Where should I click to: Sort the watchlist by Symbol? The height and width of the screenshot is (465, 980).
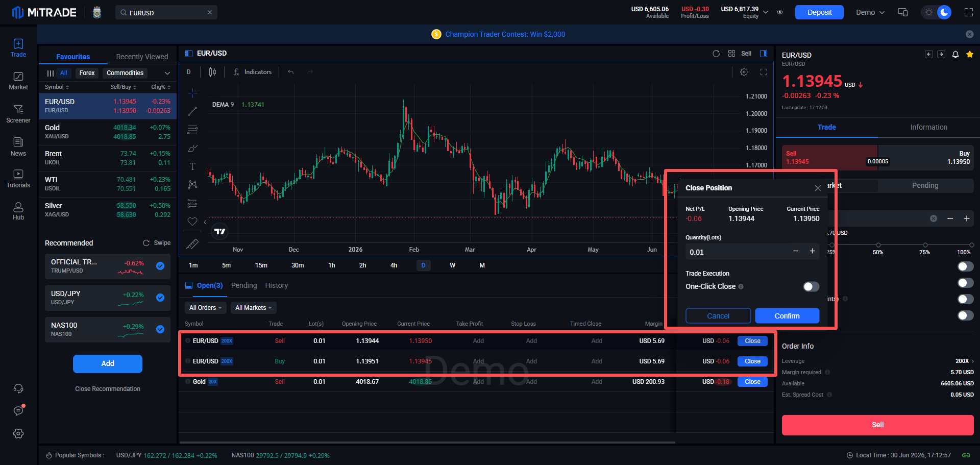(x=57, y=87)
